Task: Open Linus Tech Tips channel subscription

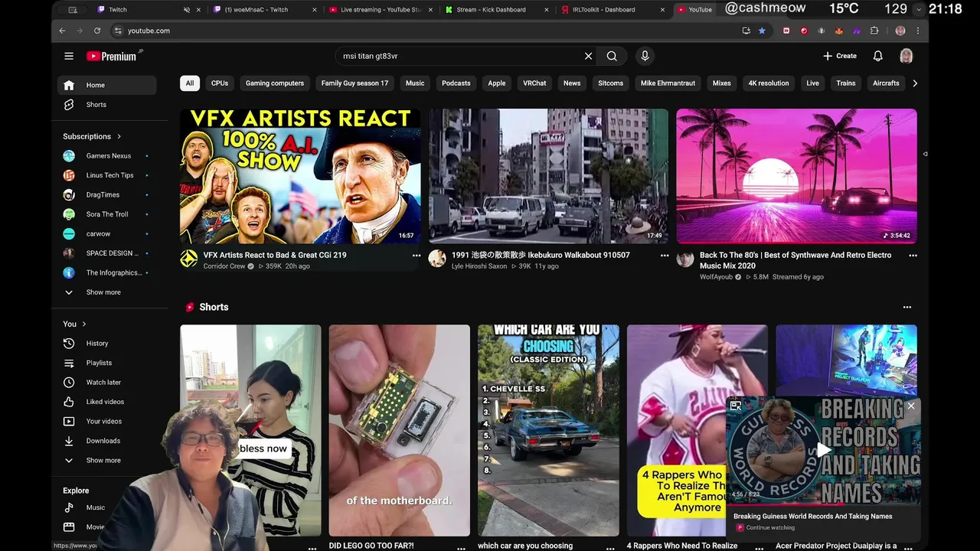Action: click(106, 175)
